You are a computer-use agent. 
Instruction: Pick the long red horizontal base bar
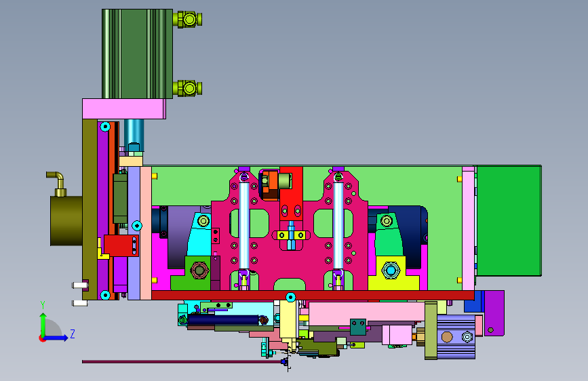(313, 295)
